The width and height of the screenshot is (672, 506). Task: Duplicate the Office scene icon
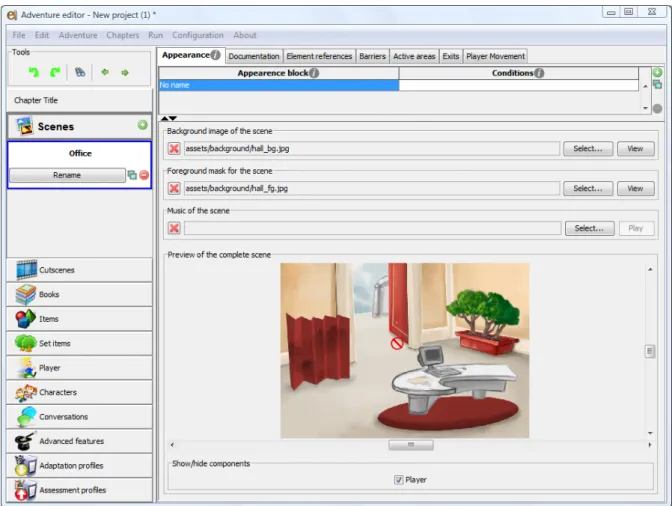132,175
